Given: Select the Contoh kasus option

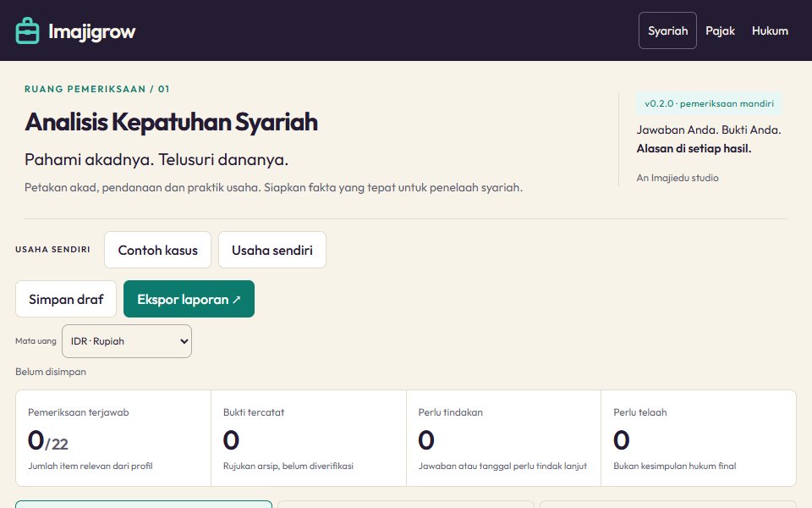Looking at the screenshot, I should pyautogui.click(x=157, y=250).
